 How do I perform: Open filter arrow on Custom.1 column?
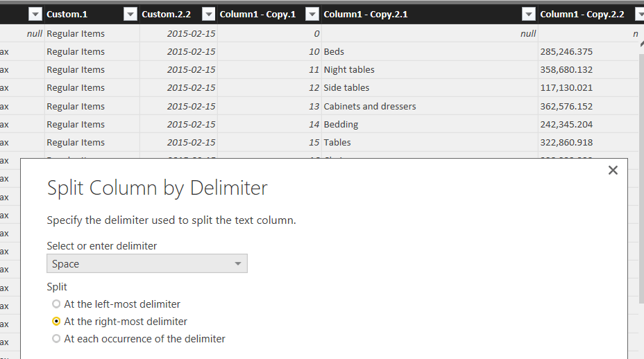[130, 15]
